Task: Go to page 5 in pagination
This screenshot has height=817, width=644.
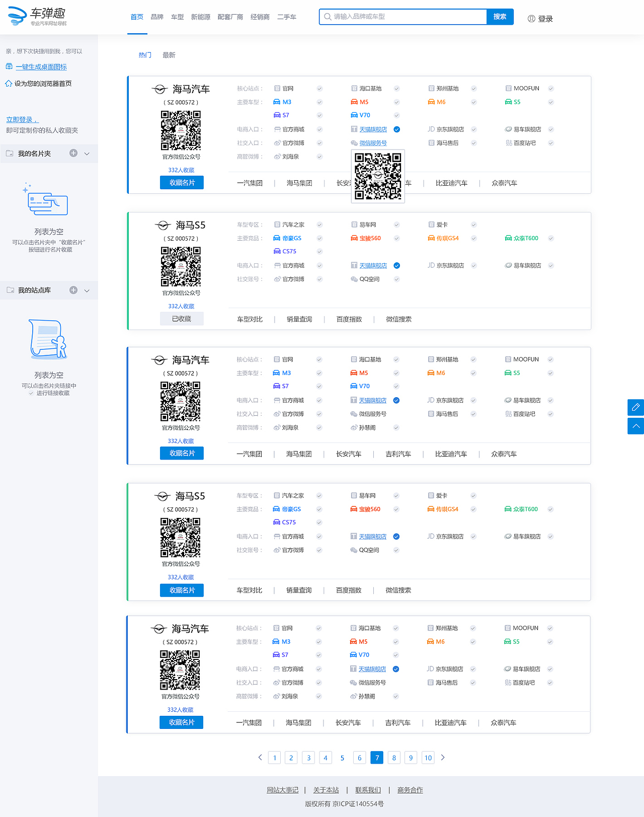Action: pos(343,758)
